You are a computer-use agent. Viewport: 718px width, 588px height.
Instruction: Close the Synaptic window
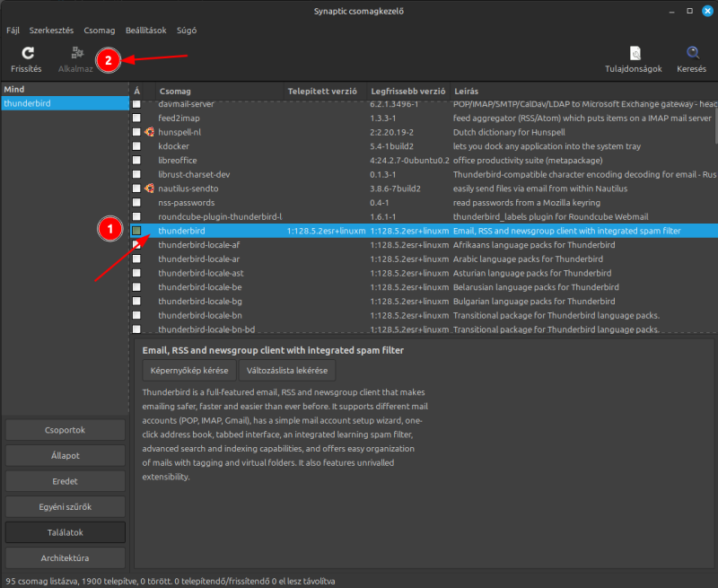point(707,11)
